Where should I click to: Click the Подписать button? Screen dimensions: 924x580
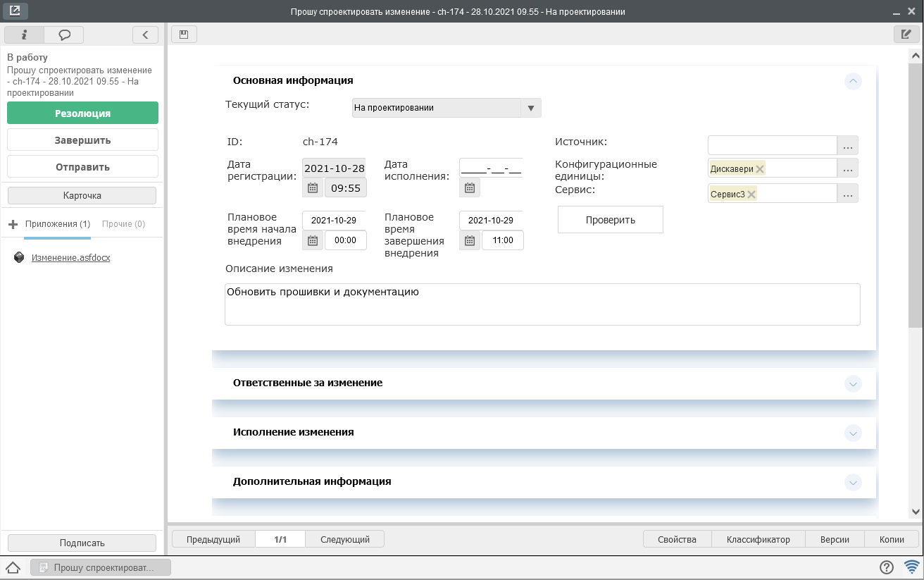[x=82, y=543]
